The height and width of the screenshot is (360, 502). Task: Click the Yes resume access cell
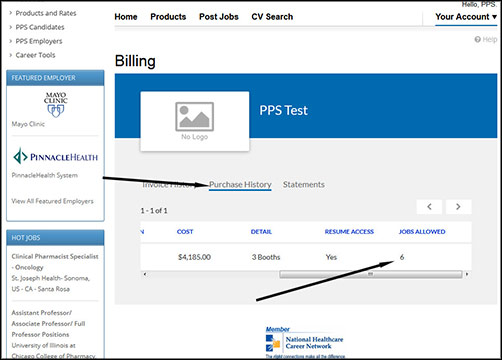(x=331, y=257)
